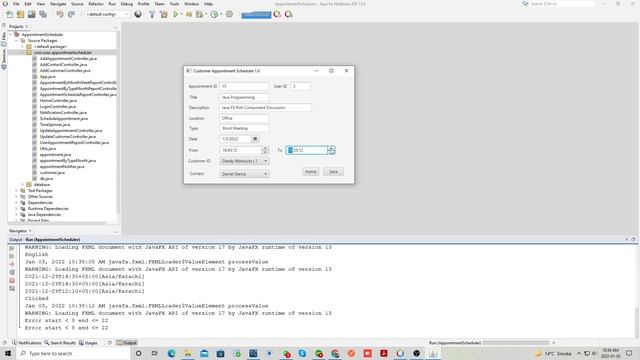Viewport: 640px width, 360px height.
Task: Click the first garbage collection icon after memory bar
Action: pos(277,14)
